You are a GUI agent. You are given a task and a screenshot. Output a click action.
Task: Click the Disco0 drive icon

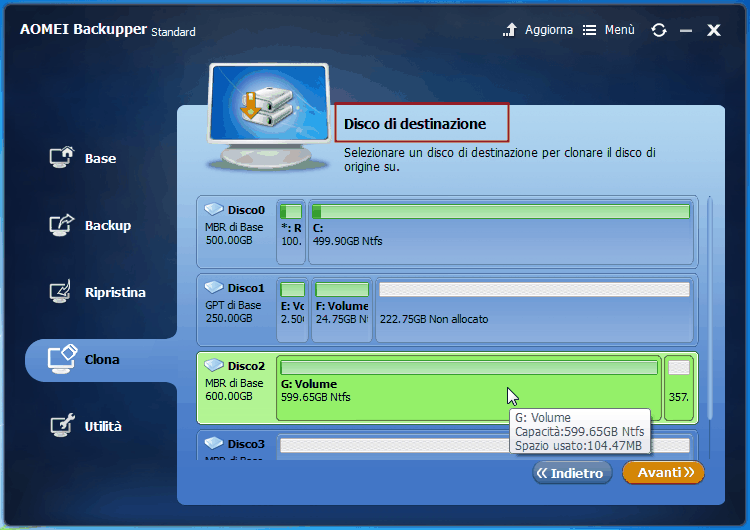214,209
